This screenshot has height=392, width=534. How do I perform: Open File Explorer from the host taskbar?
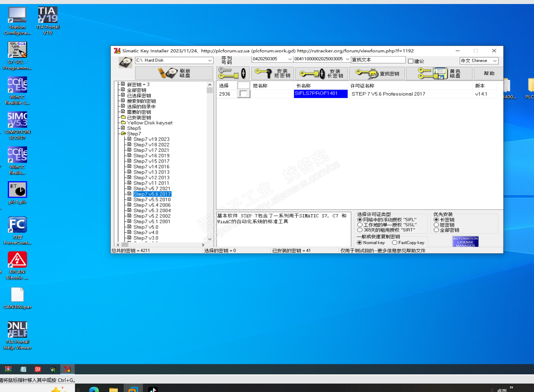point(114,390)
